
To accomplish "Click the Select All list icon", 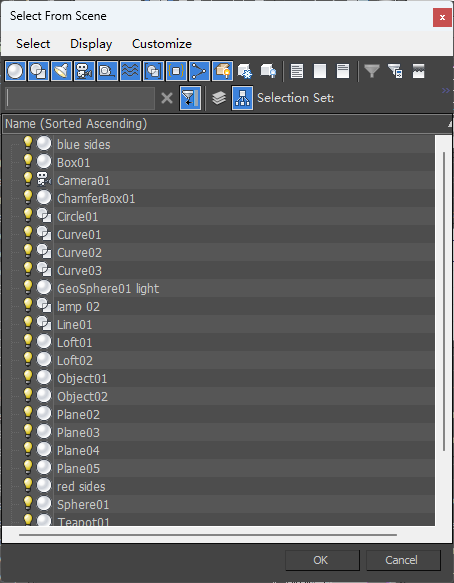I will [297, 71].
